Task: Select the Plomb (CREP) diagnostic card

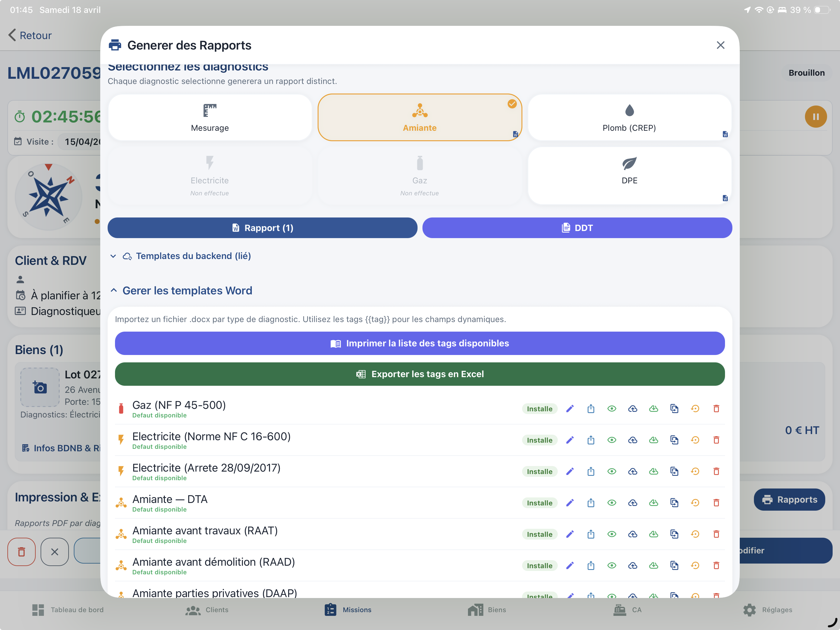Action: click(629, 118)
